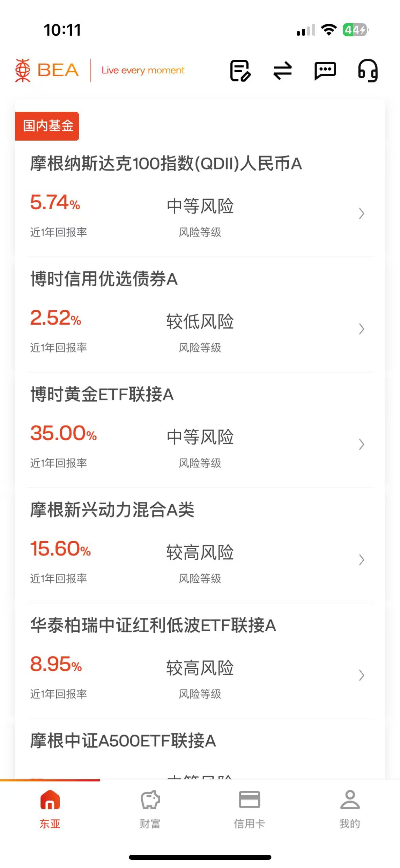
Task: Expand 摩根新兴动力混合A类 chevron arrow
Action: click(x=361, y=560)
